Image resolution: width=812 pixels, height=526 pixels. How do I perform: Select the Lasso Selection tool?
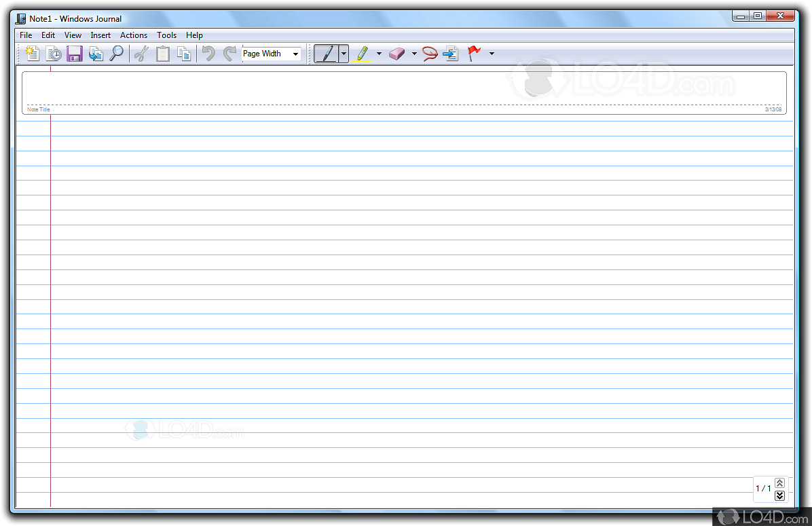[430, 54]
